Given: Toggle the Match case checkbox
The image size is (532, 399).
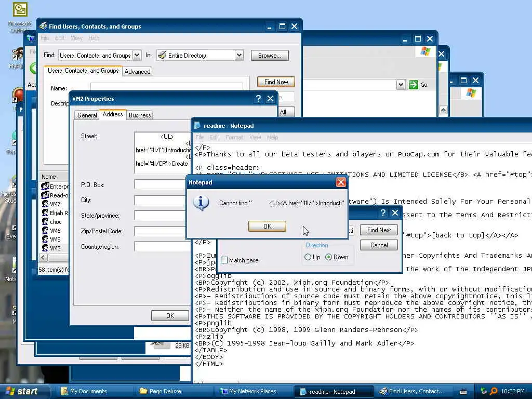Looking at the screenshot, I should [x=224, y=260].
